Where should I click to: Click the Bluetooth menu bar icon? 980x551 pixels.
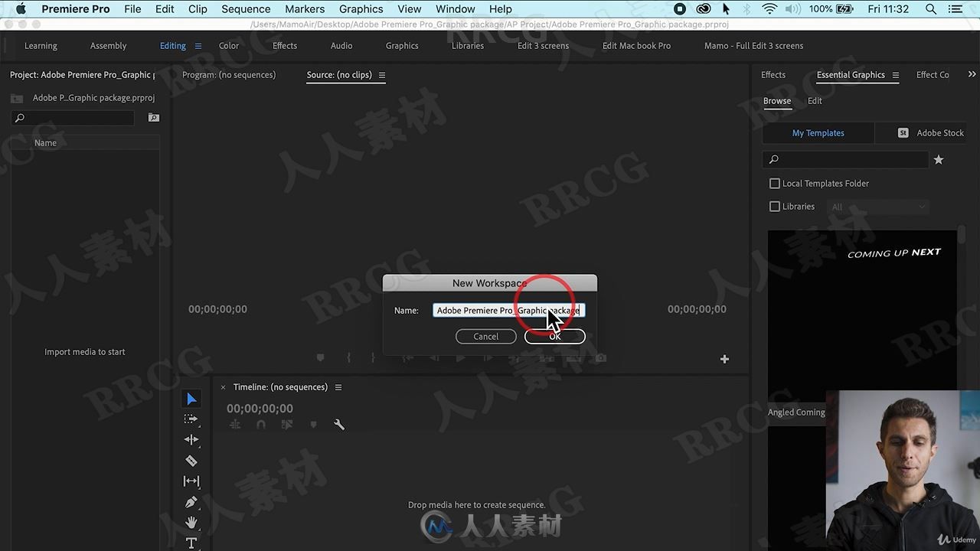[x=746, y=9]
